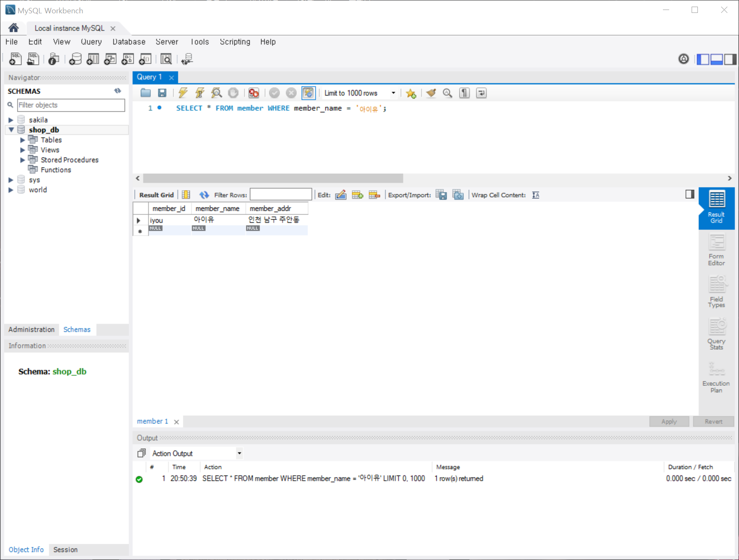
Task: Collapse the shop_db schema
Action: coord(11,130)
